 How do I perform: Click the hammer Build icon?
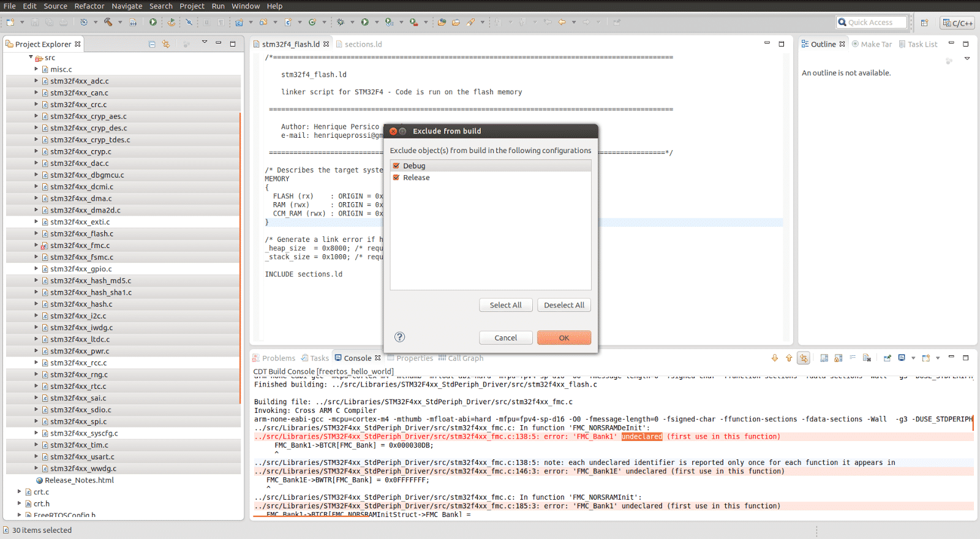[108, 22]
